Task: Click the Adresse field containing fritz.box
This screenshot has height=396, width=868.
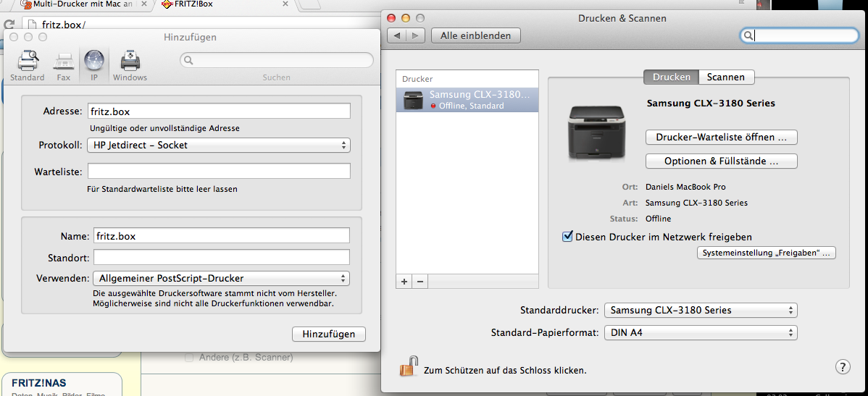Action: coord(219,111)
